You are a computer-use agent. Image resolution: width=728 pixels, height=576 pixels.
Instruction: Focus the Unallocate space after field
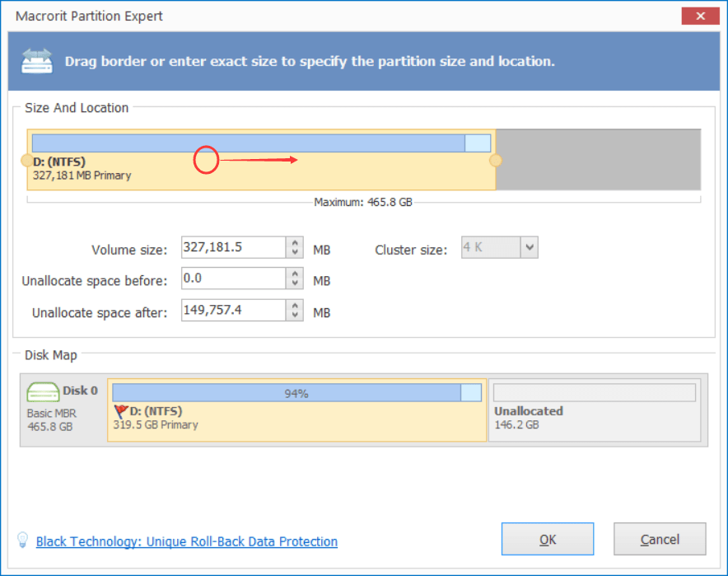[234, 311]
